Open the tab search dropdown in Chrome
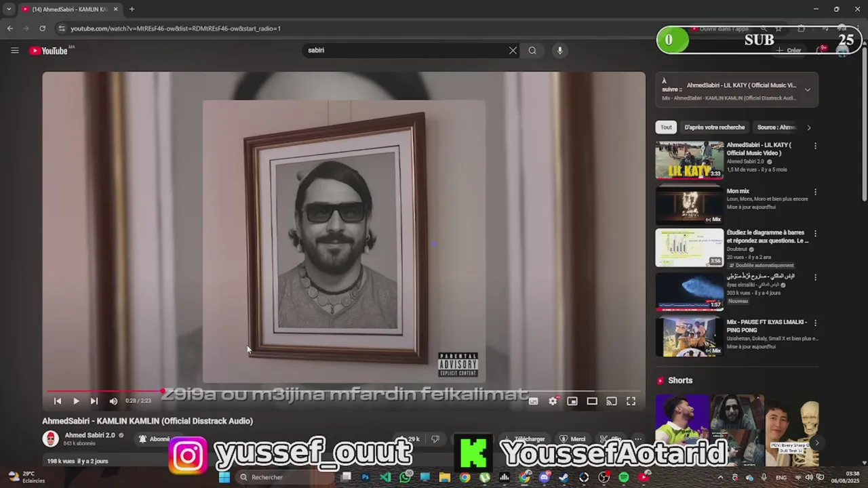This screenshot has width=868, height=488. [x=9, y=9]
